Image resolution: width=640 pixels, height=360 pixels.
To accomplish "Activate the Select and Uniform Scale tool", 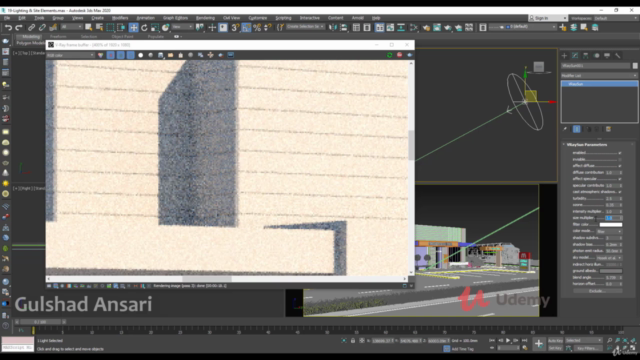I will 155,27.
